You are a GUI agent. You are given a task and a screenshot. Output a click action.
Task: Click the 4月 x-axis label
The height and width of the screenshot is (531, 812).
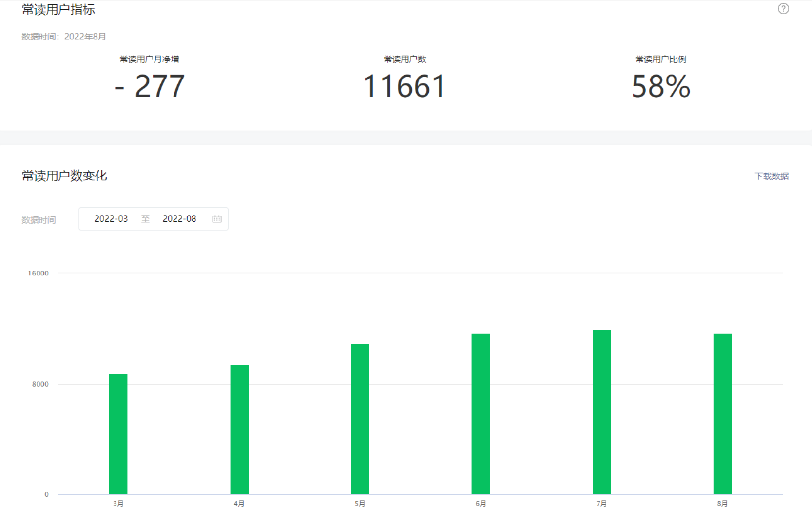(x=239, y=504)
